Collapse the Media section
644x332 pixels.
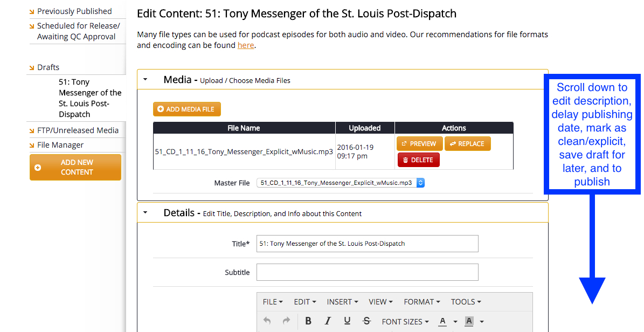[145, 80]
